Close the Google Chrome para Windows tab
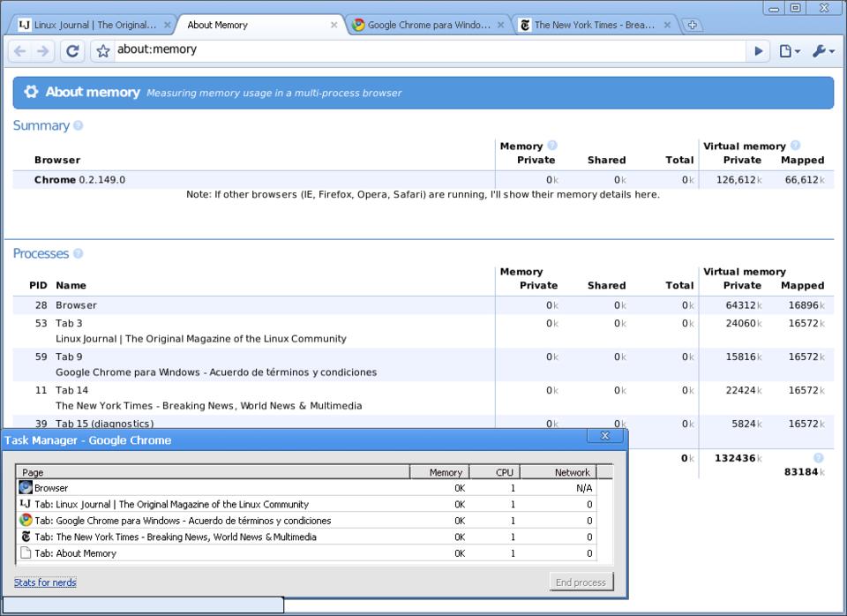Image resolution: width=847 pixels, height=616 pixels. coord(501,25)
